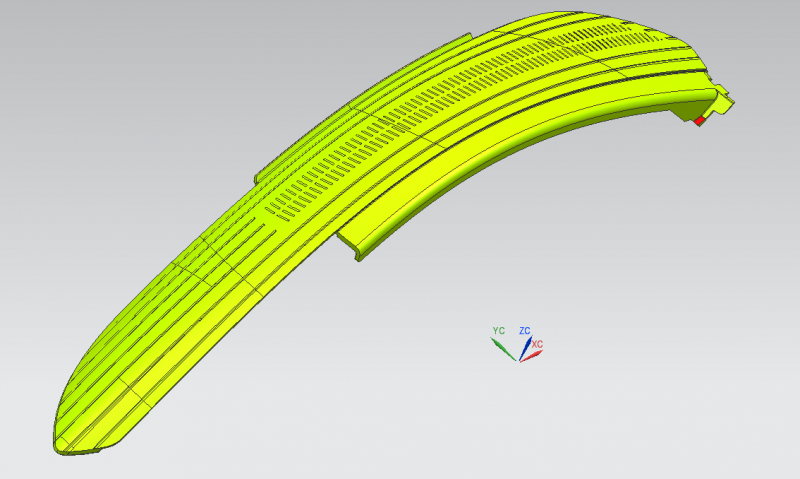Click the ZC axis label of triad
Screen dimensions: 800x479
click(x=524, y=331)
